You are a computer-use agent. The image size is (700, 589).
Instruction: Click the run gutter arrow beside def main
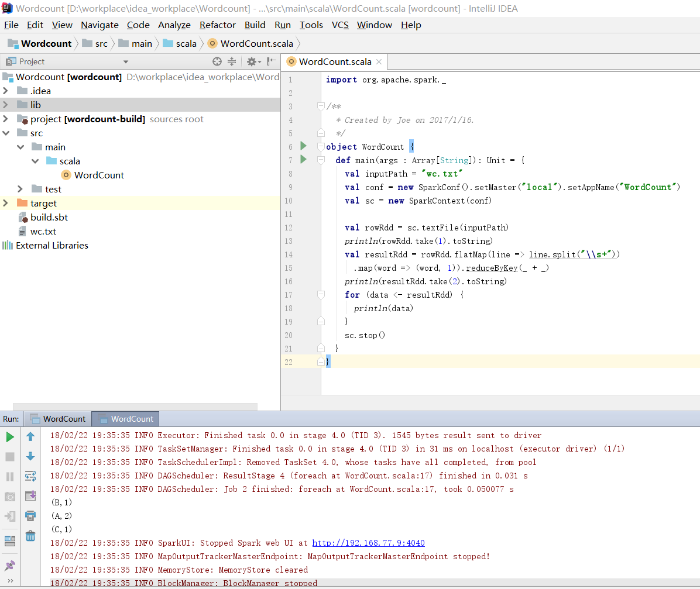click(304, 159)
